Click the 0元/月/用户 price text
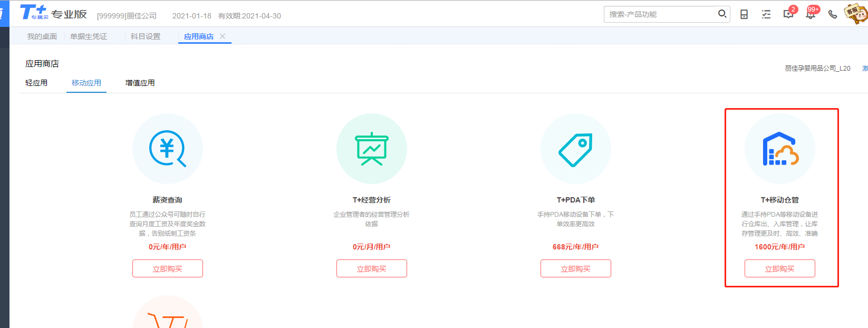The height and width of the screenshot is (328, 868). [x=372, y=247]
